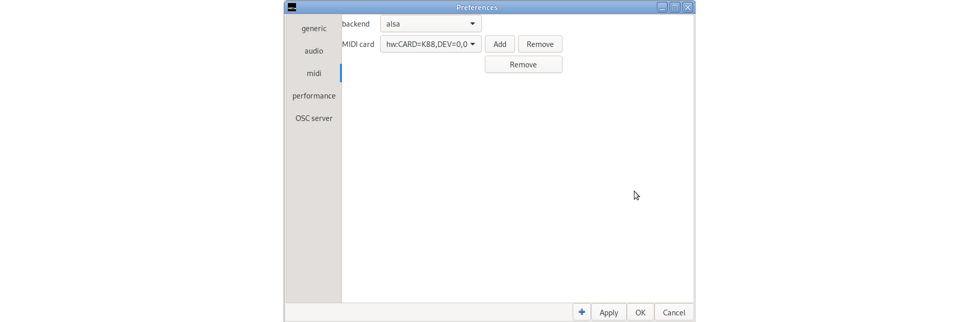The image size is (980, 322).
Task: Cancel the Preferences dialog
Action: click(x=674, y=313)
